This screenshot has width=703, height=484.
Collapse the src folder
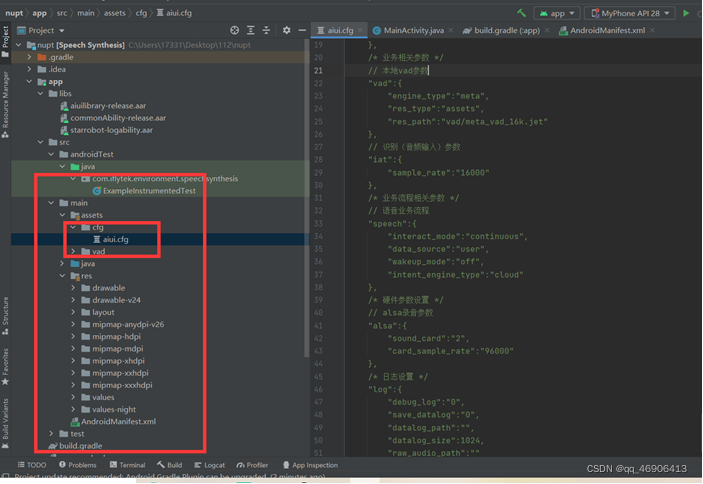coord(41,142)
